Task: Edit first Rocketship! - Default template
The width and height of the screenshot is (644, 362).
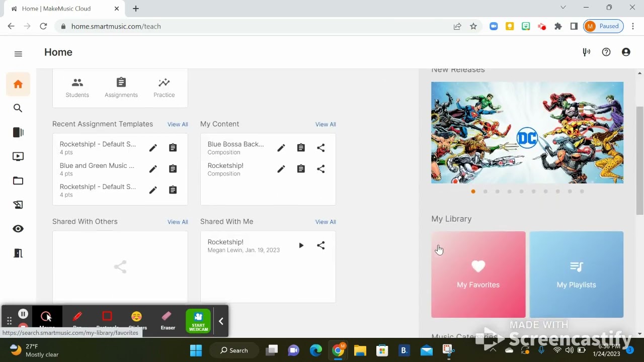Action: pos(153,148)
